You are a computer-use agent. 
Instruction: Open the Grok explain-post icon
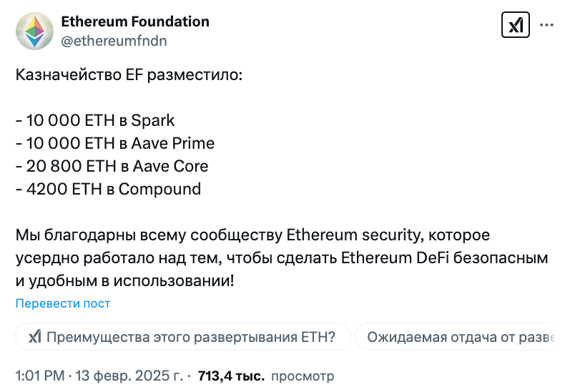tap(515, 26)
